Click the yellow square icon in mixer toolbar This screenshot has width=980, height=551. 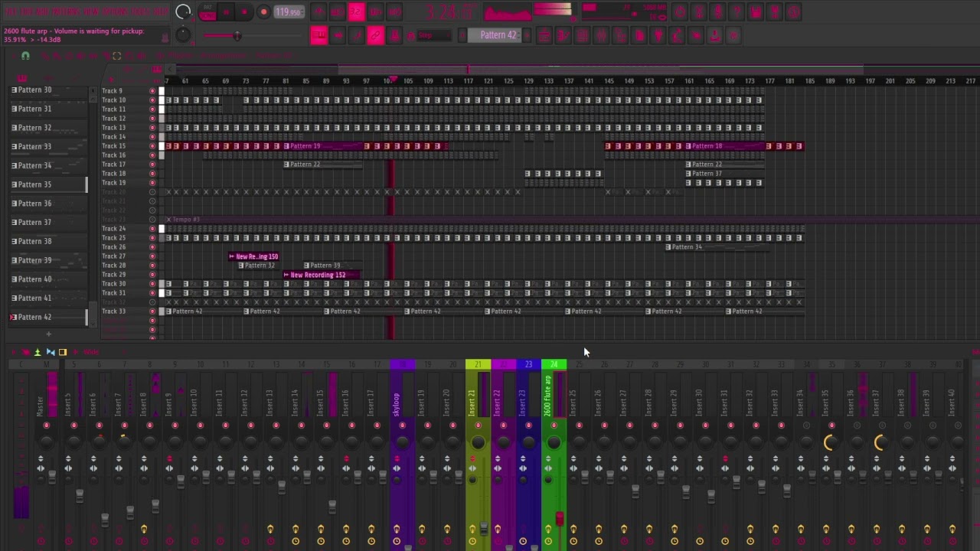(63, 352)
